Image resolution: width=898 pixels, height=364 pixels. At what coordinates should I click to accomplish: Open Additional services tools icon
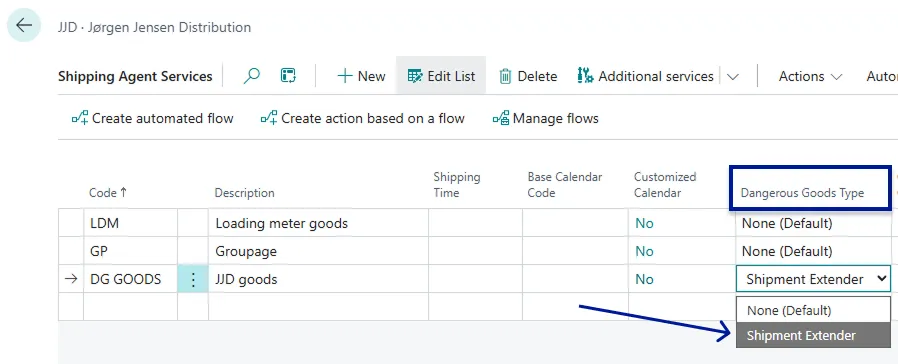click(585, 76)
